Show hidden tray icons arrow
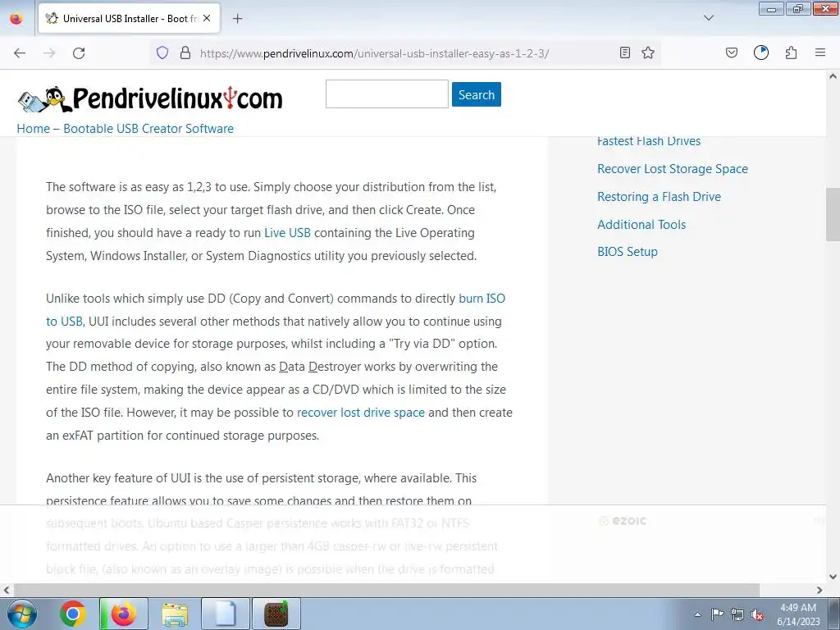Viewport: 840px width, 630px height. coord(697,614)
